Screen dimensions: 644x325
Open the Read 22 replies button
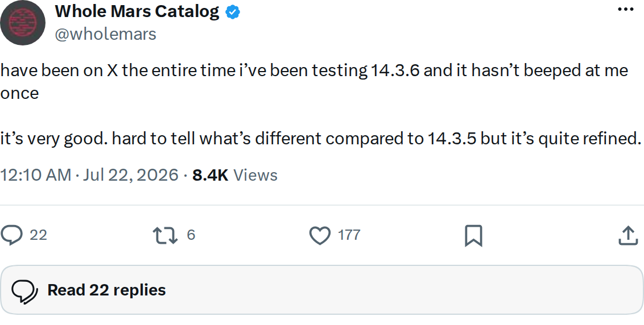click(322, 290)
